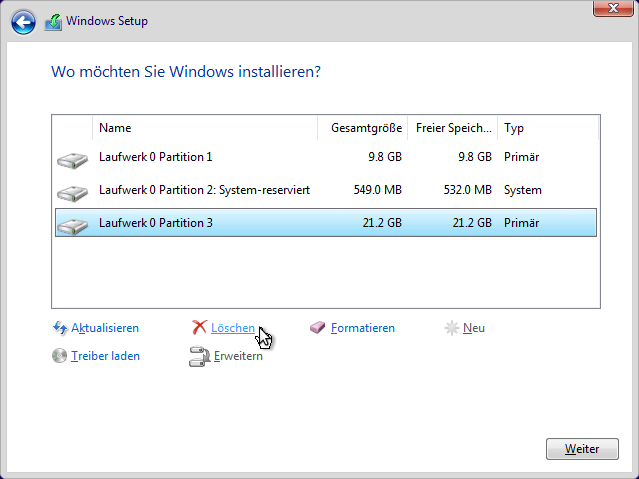Click drive icon for System-reserviert partition
639x479 pixels.
coord(73,193)
